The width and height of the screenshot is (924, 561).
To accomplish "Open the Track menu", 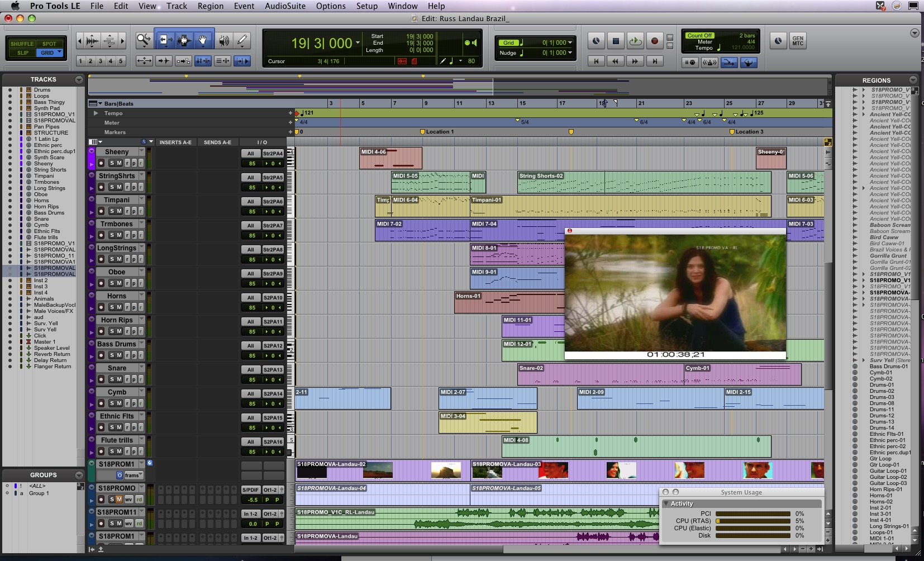I will (x=177, y=6).
